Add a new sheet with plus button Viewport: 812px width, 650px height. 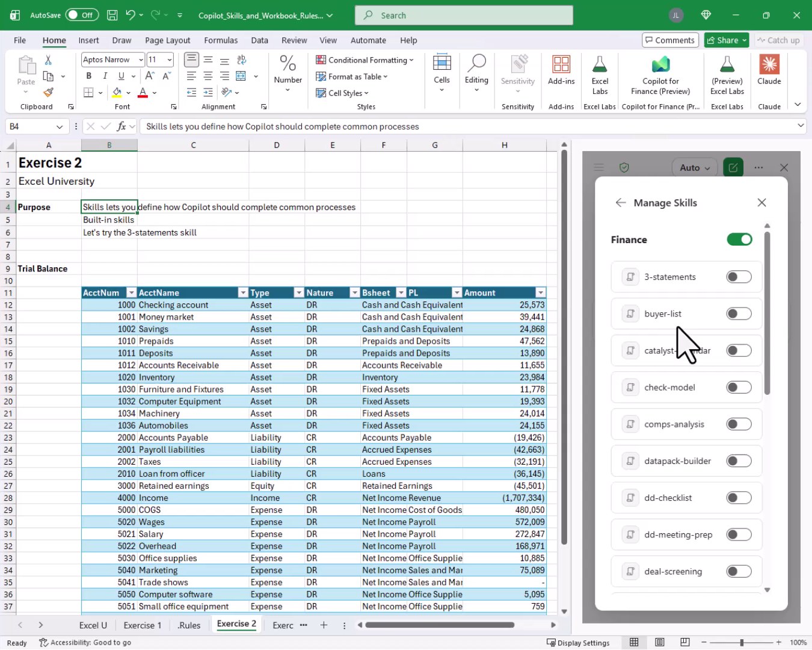pyautogui.click(x=324, y=625)
